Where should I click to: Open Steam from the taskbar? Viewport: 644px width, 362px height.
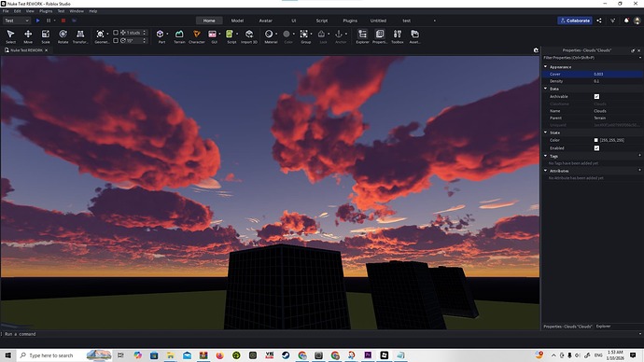tap(286, 355)
